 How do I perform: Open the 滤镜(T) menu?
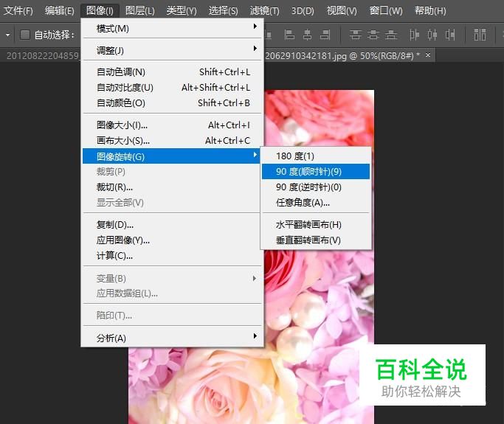(x=264, y=11)
